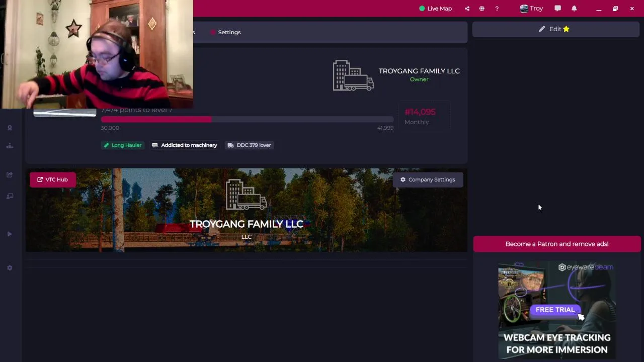Open sidebar award ribbon icon

point(10,128)
